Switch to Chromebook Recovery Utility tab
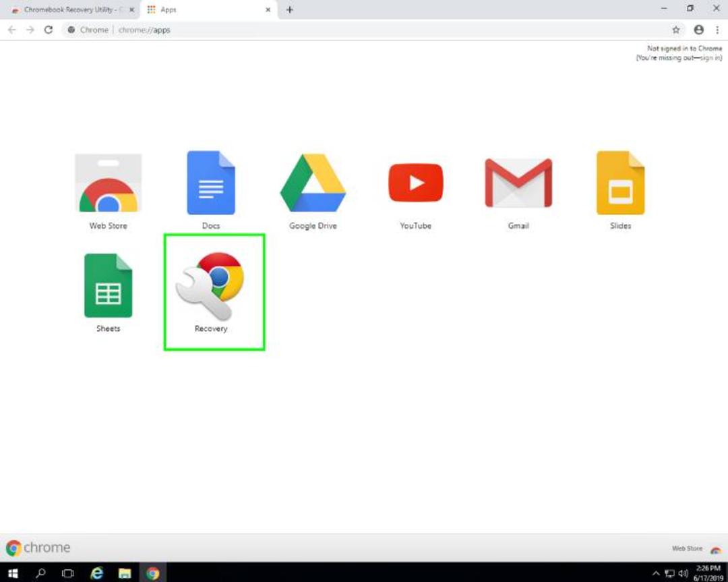 (x=69, y=9)
